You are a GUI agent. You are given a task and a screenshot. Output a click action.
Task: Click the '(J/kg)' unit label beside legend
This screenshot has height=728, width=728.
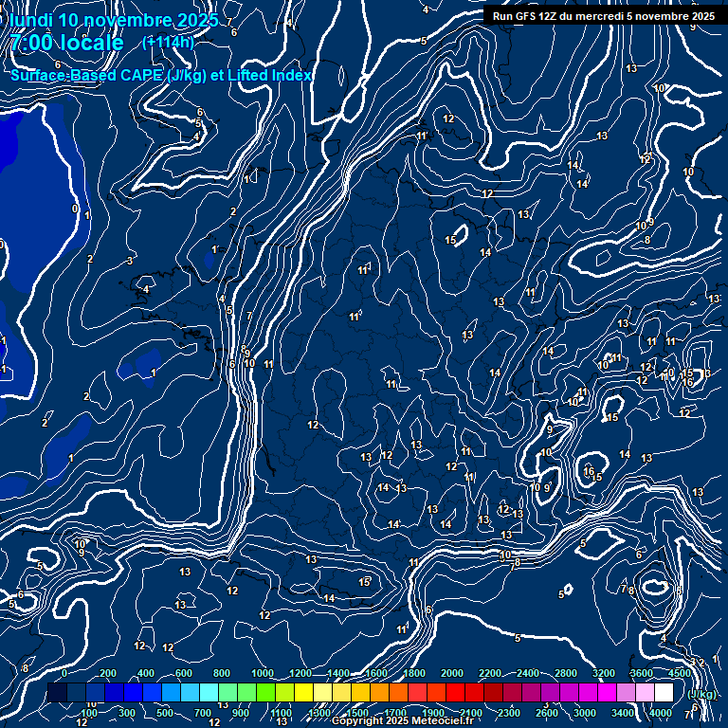tap(701, 694)
